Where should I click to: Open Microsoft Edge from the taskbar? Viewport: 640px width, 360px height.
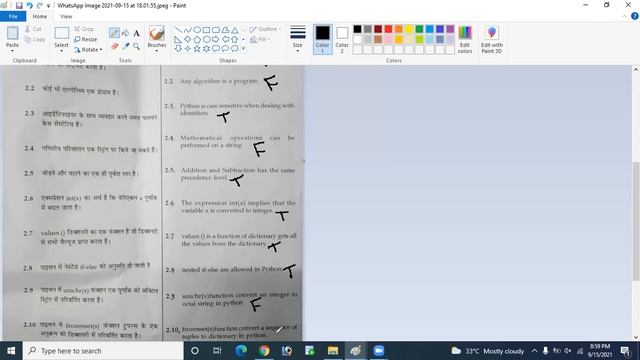click(241, 351)
